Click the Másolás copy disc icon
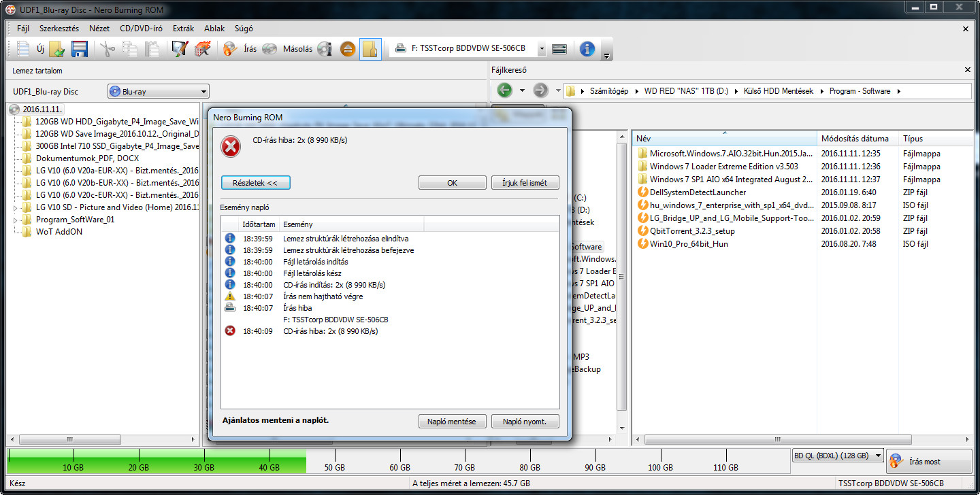980x495 pixels. (x=270, y=49)
